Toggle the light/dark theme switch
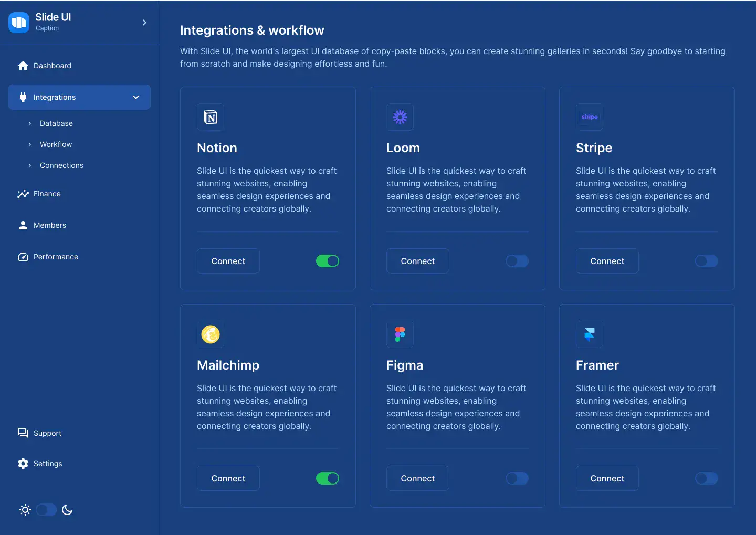Screen dimensions: 756x535 [x=46, y=510]
